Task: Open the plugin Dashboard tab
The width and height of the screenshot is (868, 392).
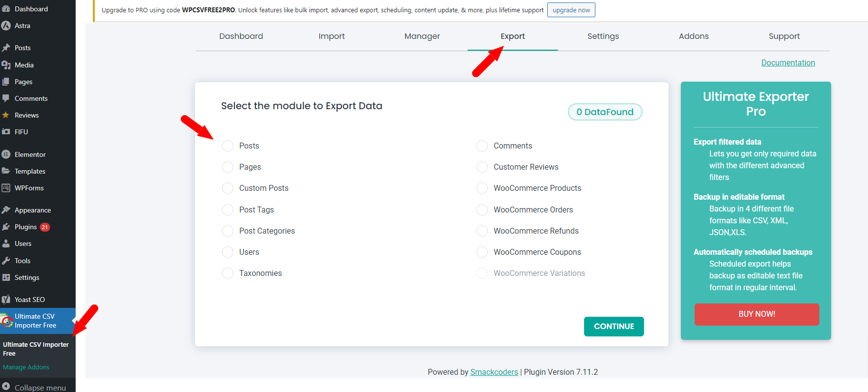Action: point(241,36)
